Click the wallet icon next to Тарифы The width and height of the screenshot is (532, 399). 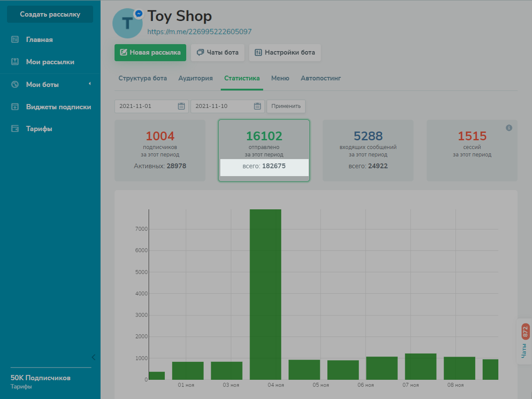(x=15, y=129)
